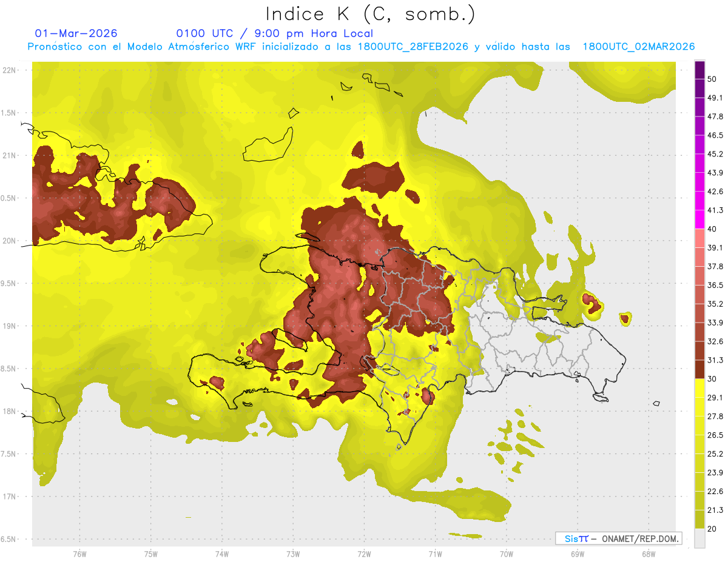Click the '20N' latitude label
This screenshot has width=728, height=562.
pos(8,241)
